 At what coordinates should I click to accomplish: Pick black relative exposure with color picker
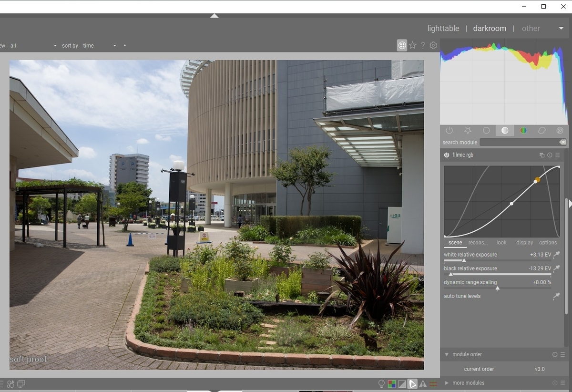[x=556, y=268]
